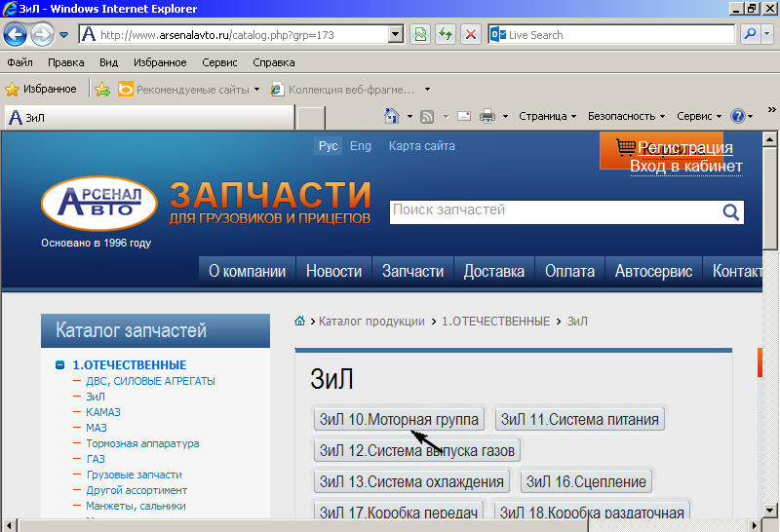This screenshot has height=532, width=780.
Task: Open the Страница command bar menu
Action: (547, 116)
